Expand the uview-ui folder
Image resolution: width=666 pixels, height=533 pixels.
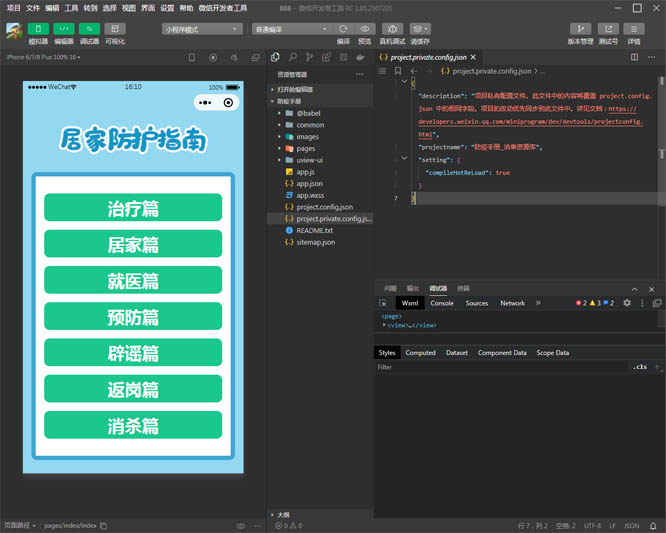[x=320, y=160]
